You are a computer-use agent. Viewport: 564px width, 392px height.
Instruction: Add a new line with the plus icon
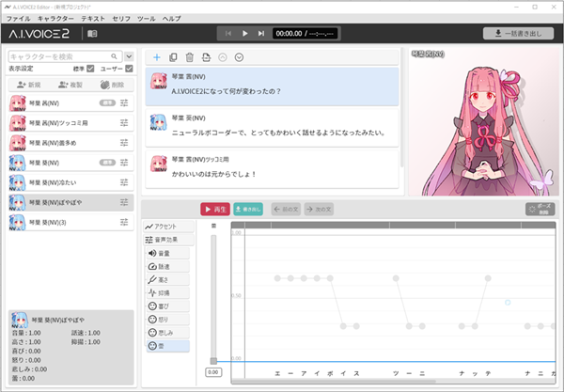click(x=157, y=57)
